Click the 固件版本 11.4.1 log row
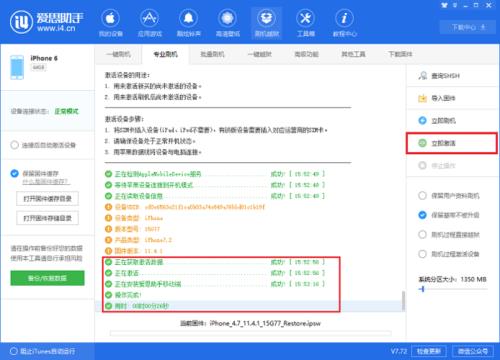500x360 pixels. pyautogui.click(x=134, y=251)
